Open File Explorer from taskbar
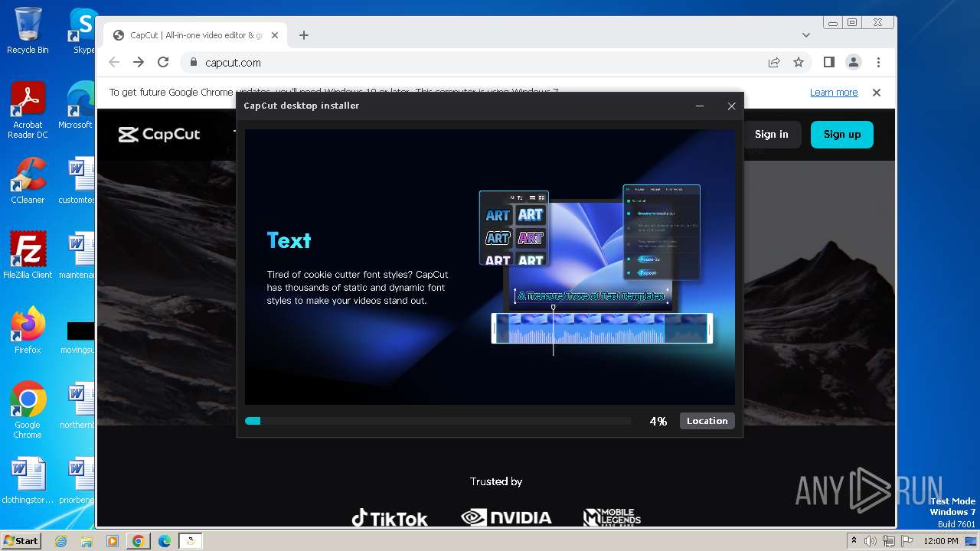The image size is (980, 551). coord(87,541)
